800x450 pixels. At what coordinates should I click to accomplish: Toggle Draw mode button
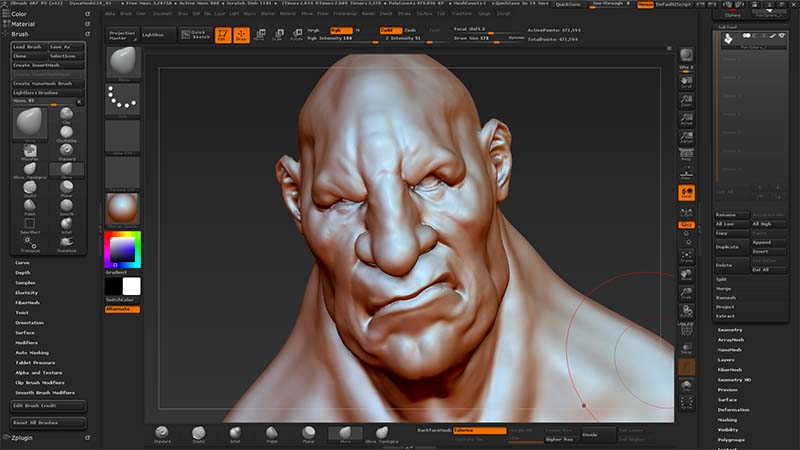[x=241, y=35]
